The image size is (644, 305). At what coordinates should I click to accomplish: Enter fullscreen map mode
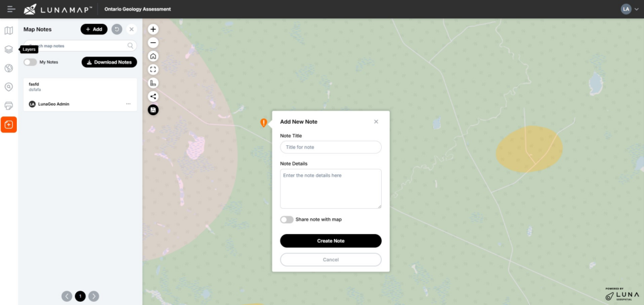coord(153,69)
